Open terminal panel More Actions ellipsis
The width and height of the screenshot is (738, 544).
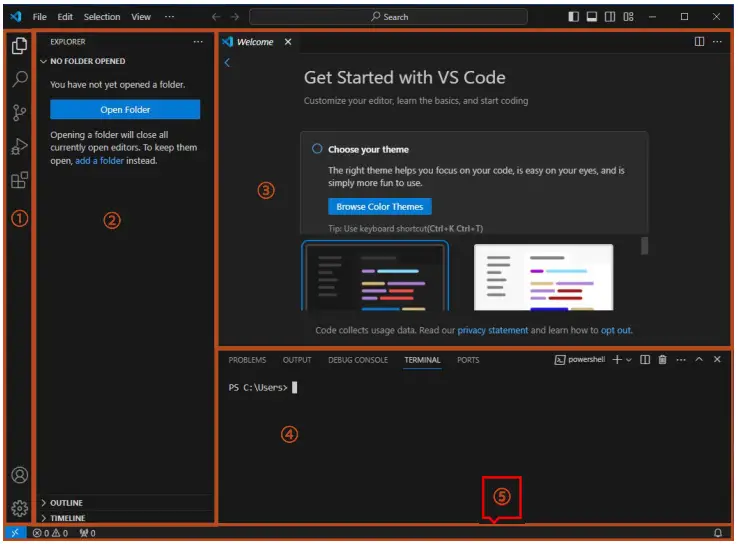pyautogui.click(x=681, y=360)
